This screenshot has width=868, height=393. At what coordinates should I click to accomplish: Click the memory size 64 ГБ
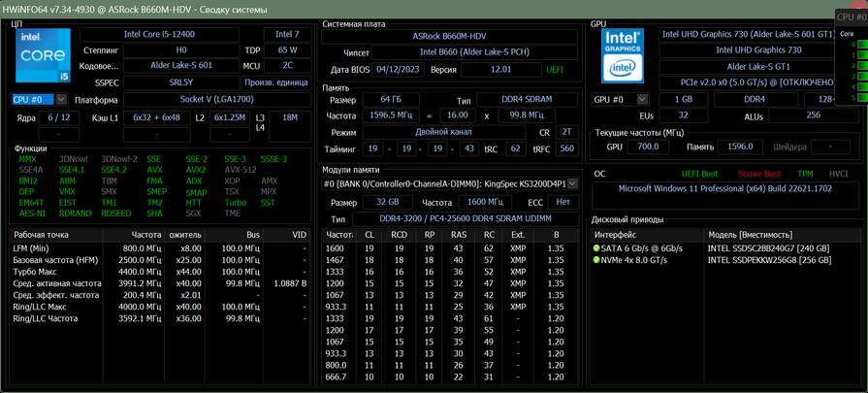391,100
